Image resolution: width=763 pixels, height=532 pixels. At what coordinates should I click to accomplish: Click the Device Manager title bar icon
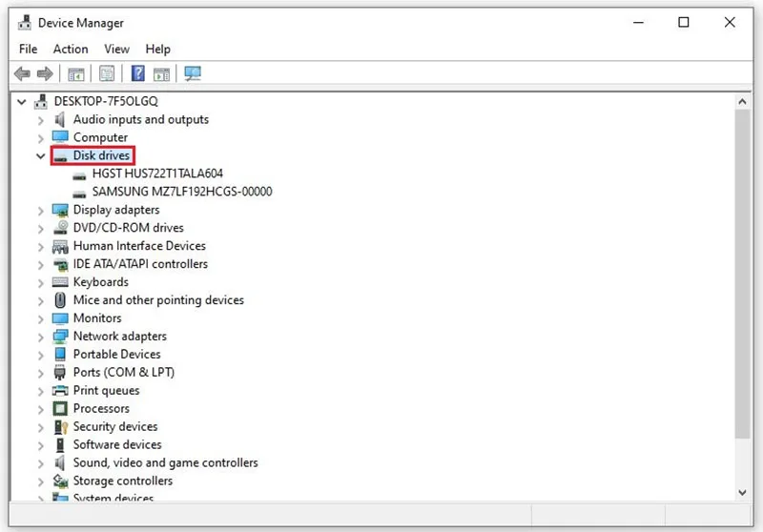pos(25,22)
